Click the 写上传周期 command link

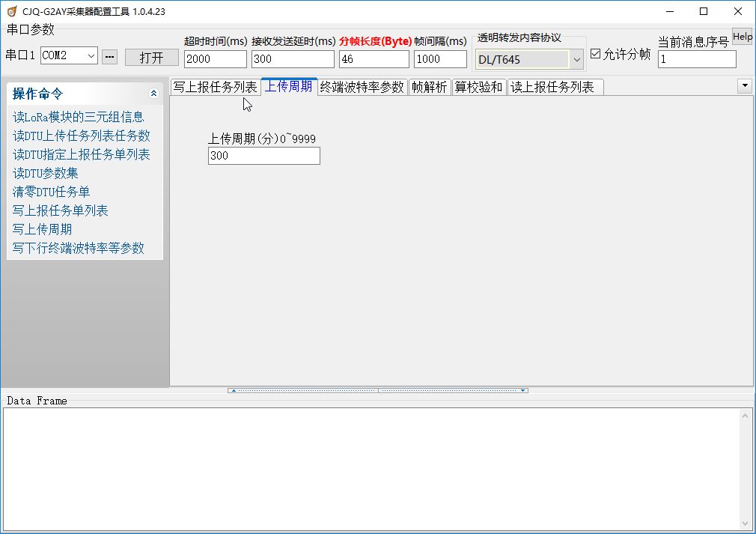(42, 228)
